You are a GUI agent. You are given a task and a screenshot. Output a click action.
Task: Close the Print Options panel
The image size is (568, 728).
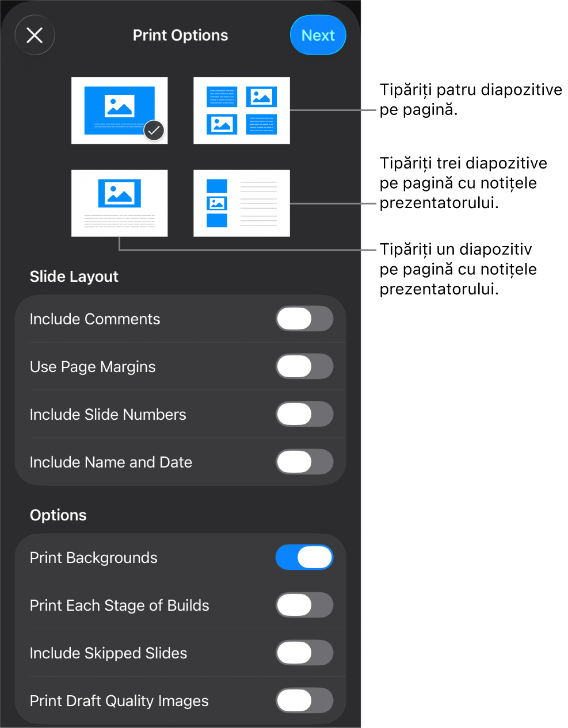tap(35, 35)
